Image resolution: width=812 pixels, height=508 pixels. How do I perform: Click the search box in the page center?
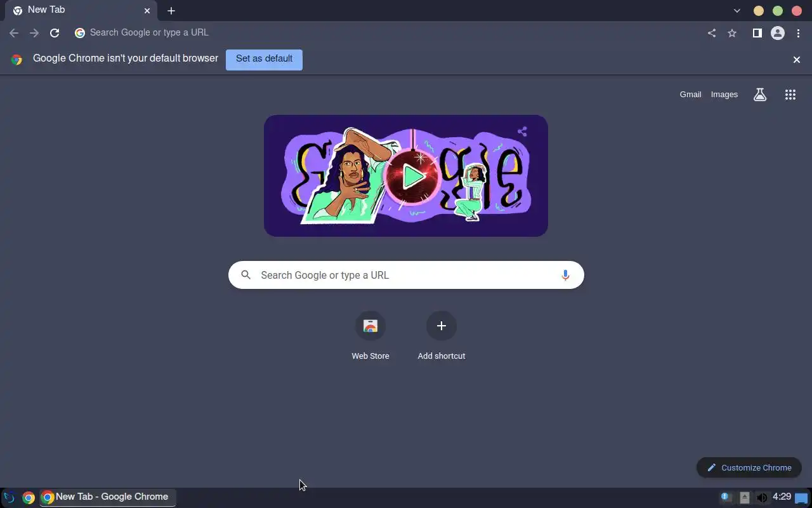406,275
